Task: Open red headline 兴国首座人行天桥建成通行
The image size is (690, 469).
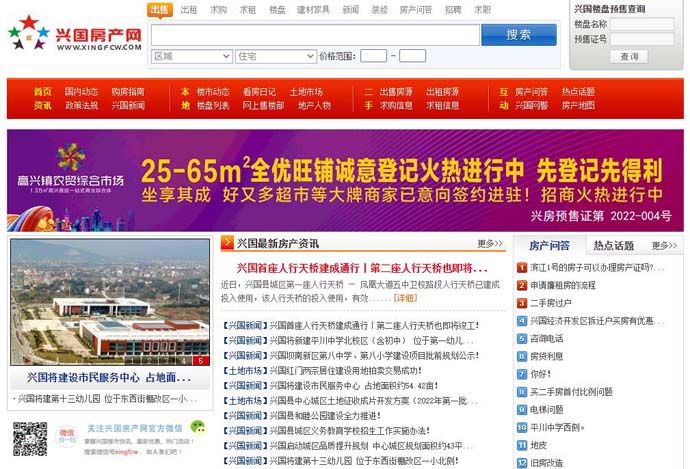Action: 362,268
